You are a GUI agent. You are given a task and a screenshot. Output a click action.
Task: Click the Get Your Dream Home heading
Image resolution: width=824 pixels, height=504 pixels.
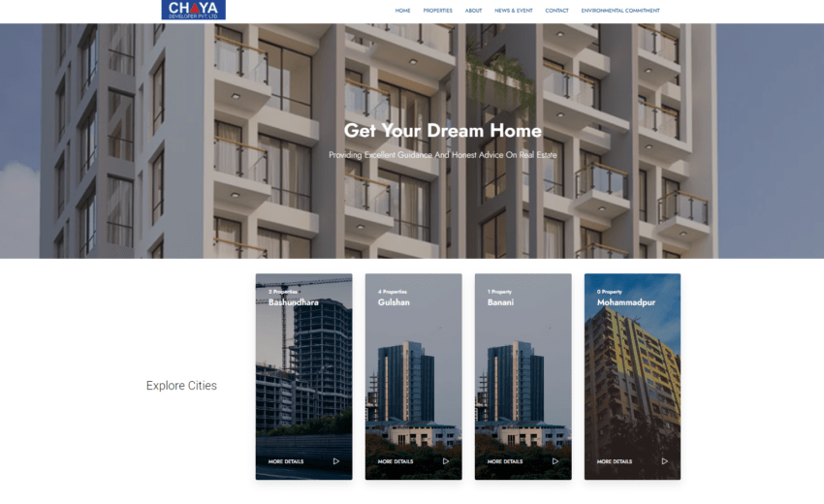[442, 131]
